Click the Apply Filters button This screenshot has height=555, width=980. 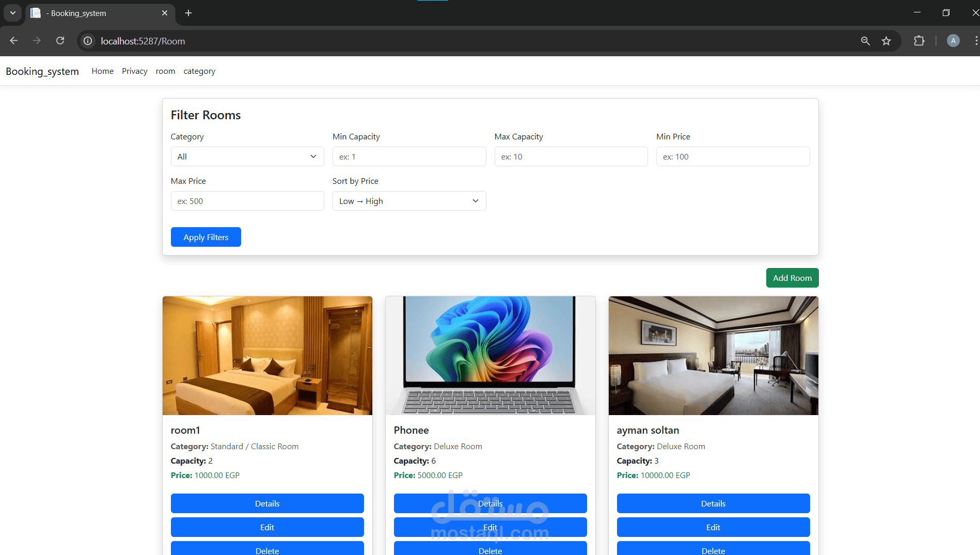206,237
